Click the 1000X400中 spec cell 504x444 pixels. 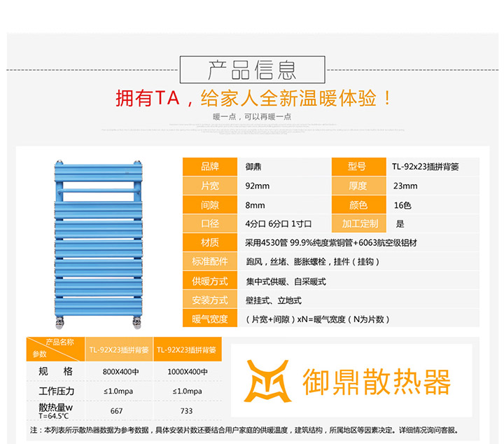tap(188, 372)
